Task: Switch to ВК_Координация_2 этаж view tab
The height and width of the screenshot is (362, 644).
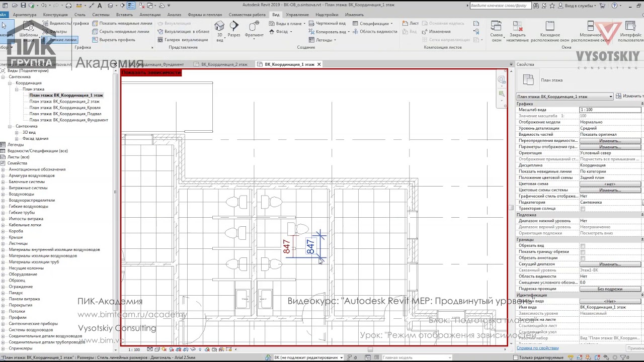Action: click(x=224, y=64)
